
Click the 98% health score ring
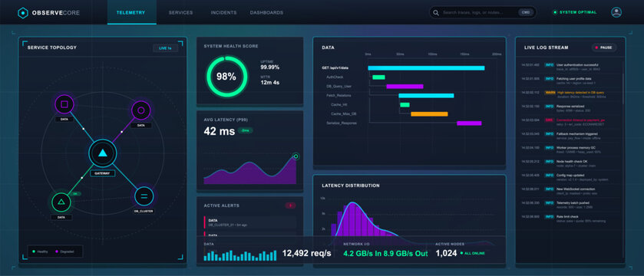[226, 76]
